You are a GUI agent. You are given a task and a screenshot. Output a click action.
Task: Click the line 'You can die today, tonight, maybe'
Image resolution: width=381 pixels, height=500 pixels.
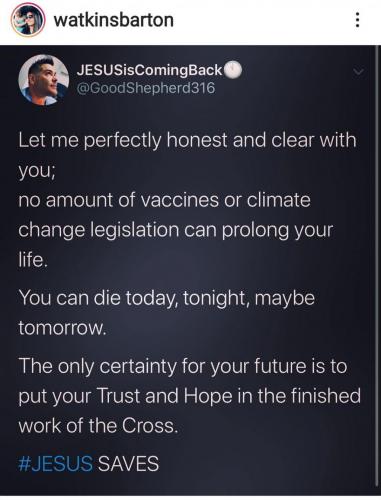pos(167,298)
